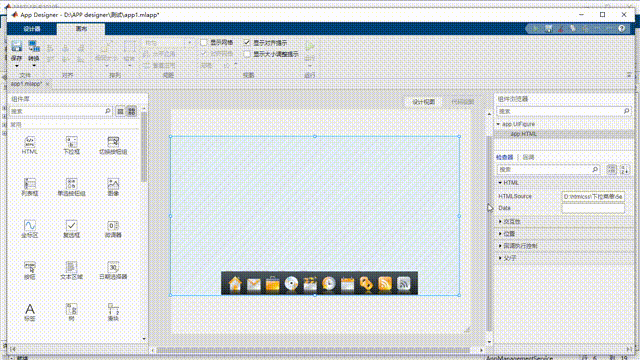The height and width of the screenshot is (360, 640).
Task: Select the List Box (列表框) component
Action: pyautogui.click(x=30, y=187)
